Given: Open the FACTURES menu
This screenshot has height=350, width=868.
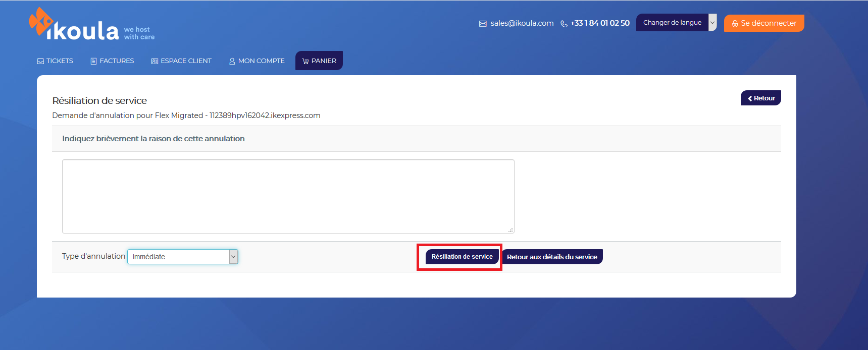Looking at the screenshot, I should [112, 61].
